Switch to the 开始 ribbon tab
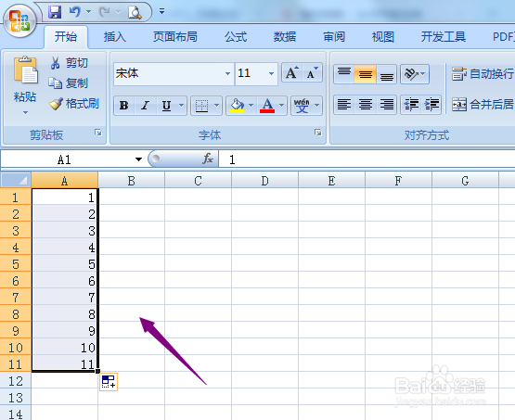The image size is (515, 420). [x=66, y=36]
